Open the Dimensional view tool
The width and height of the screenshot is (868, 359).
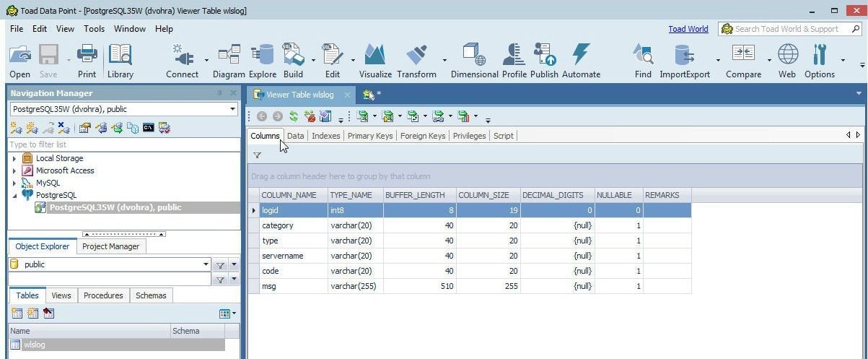pos(474,61)
